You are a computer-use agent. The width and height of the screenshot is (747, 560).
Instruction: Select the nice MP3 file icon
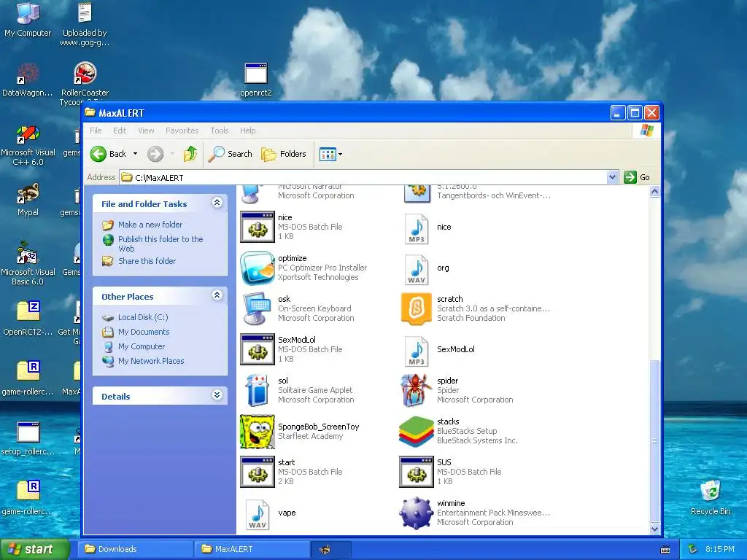tap(417, 228)
